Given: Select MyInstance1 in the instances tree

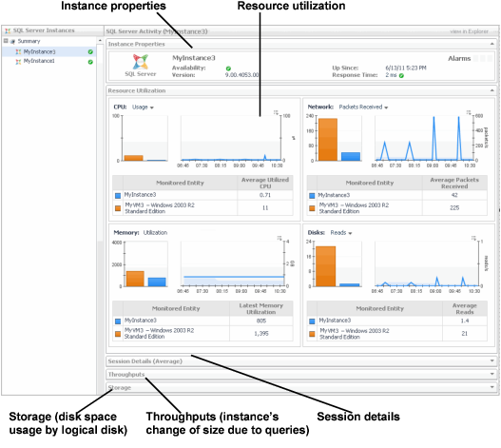Looking at the screenshot, I should point(39,61).
